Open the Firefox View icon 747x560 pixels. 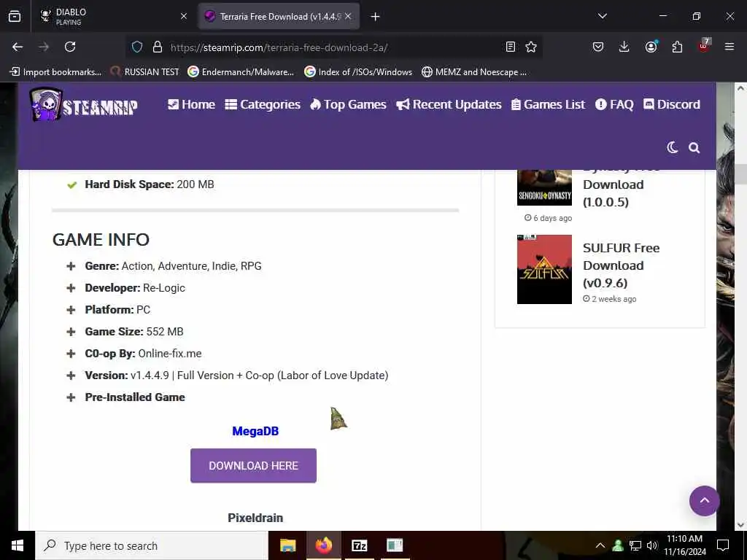(15, 17)
